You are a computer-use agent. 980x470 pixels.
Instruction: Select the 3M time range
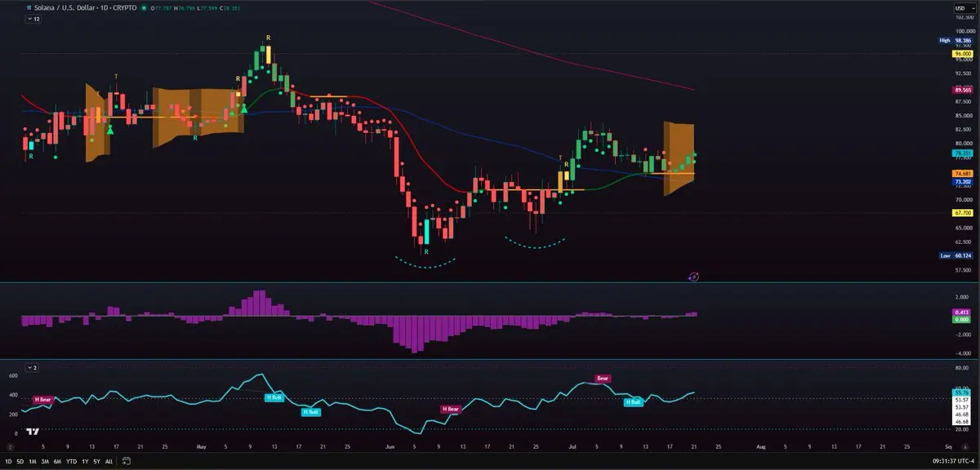pos(46,461)
